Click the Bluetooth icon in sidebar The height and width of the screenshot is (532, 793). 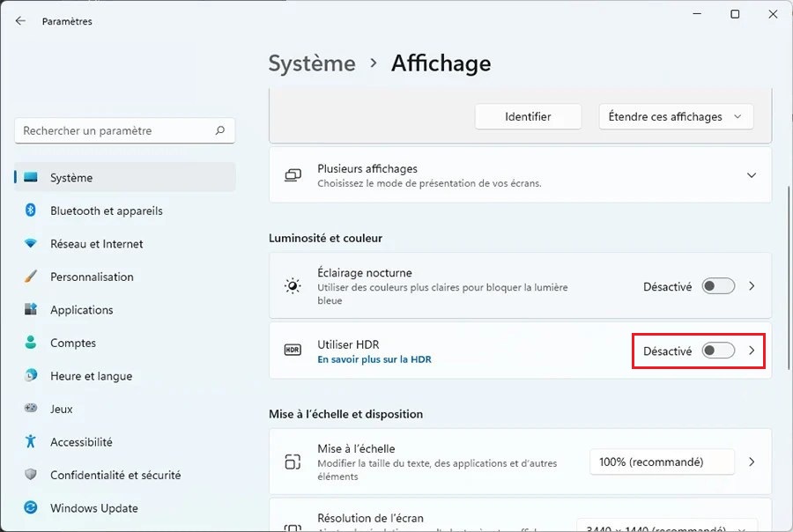[x=31, y=210]
